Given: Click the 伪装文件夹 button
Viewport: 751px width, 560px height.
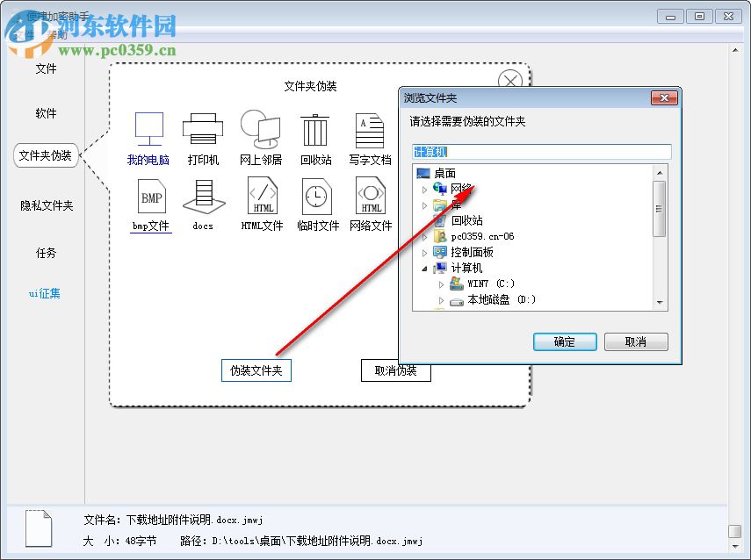Looking at the screenshot, I should [x=255, y=370].
